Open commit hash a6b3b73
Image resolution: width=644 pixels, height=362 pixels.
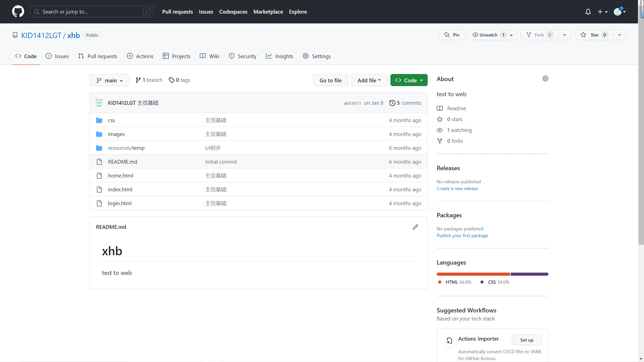pyautogui.click(x=352, y=103)
